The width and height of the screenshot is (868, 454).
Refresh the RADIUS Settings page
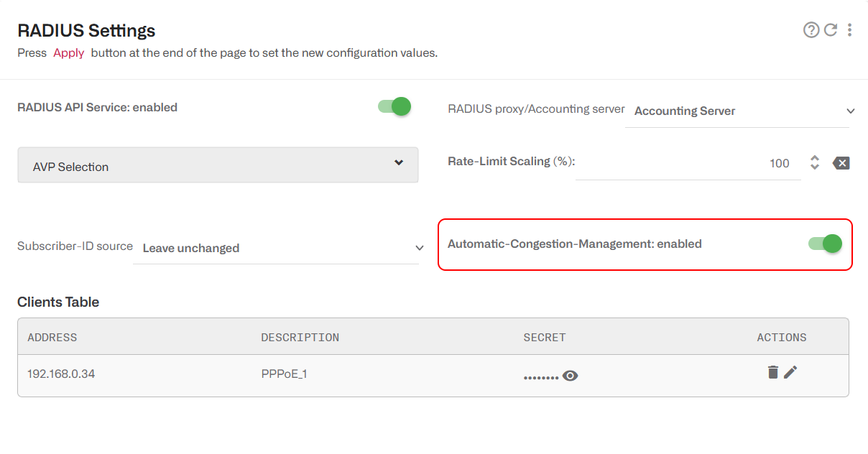coord(831,30)
